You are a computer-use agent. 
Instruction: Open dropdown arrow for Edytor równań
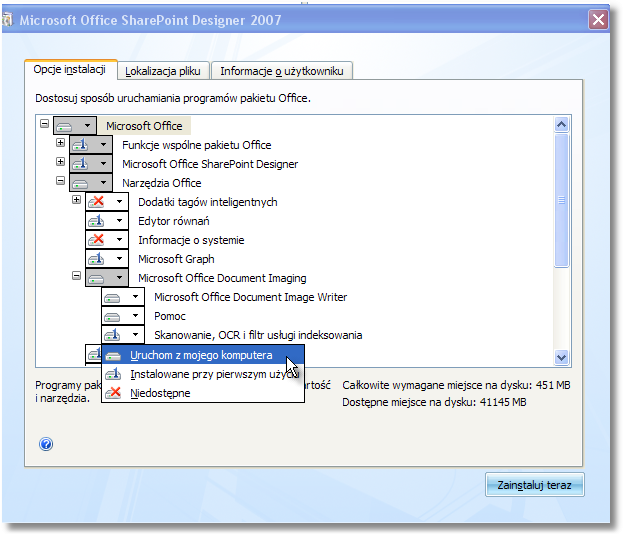119,221
